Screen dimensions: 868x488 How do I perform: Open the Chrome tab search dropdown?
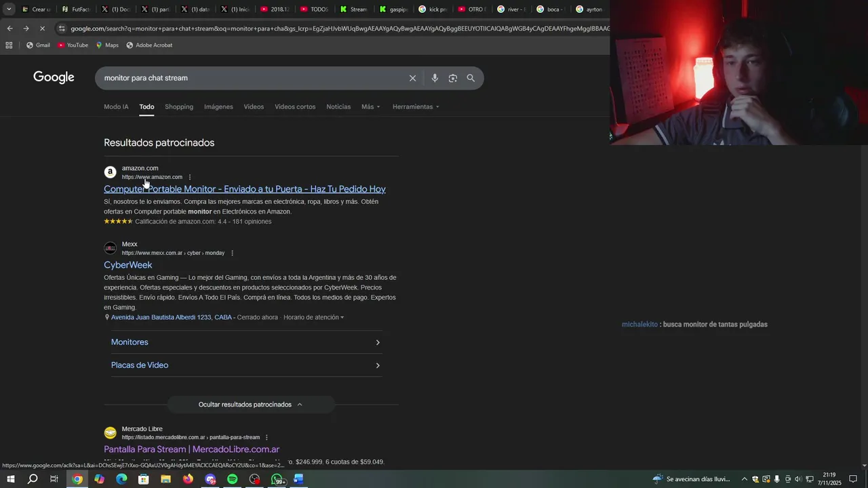click(x=9, y=9)
